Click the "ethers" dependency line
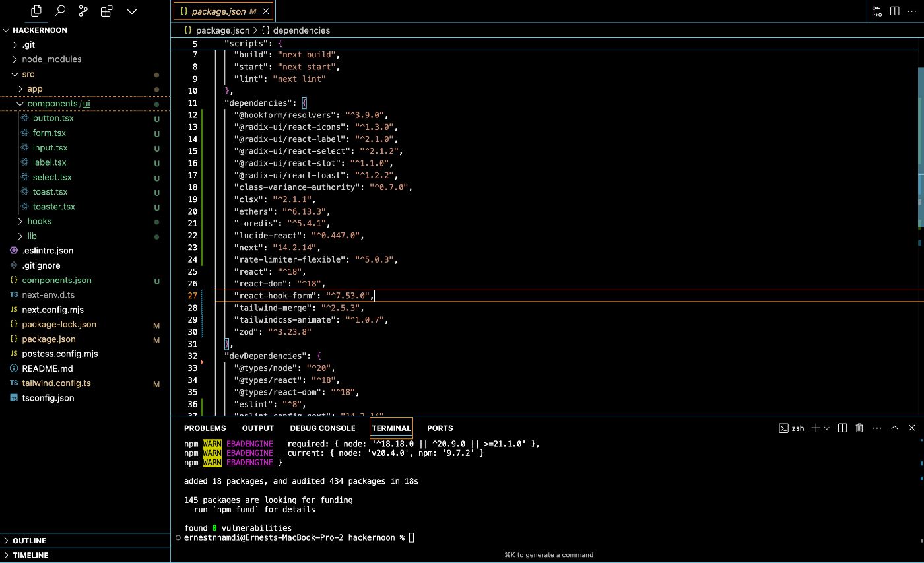Viewport: 924px width, 563px height. (282, 211)
